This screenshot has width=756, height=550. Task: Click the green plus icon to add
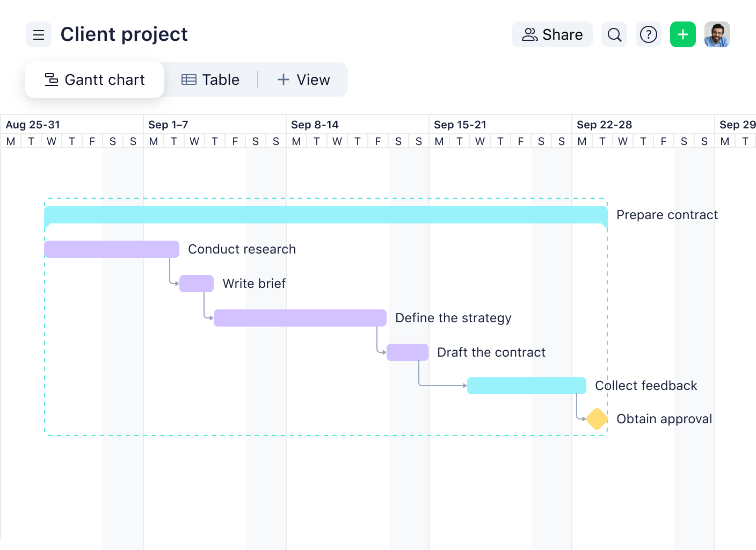[x=682, y=34]
